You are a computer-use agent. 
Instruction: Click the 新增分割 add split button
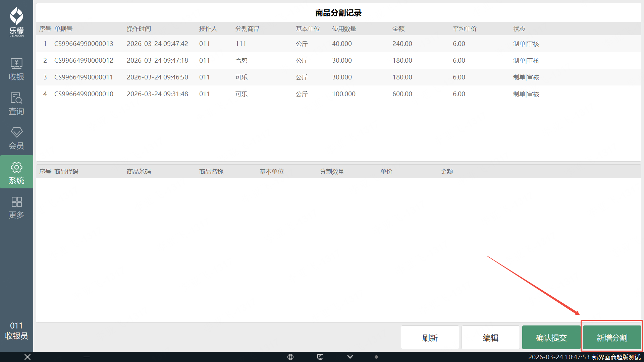(612, 338)
